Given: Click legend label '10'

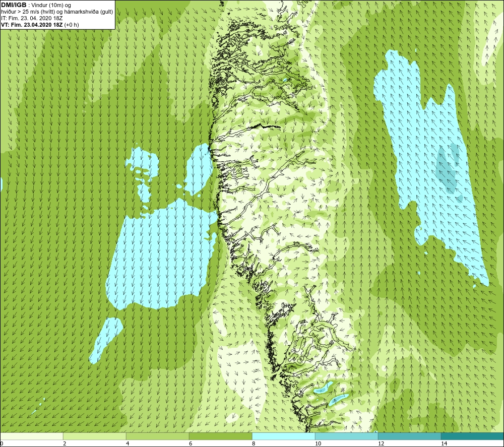Looking at the screenshot, I should pos(318,443).
